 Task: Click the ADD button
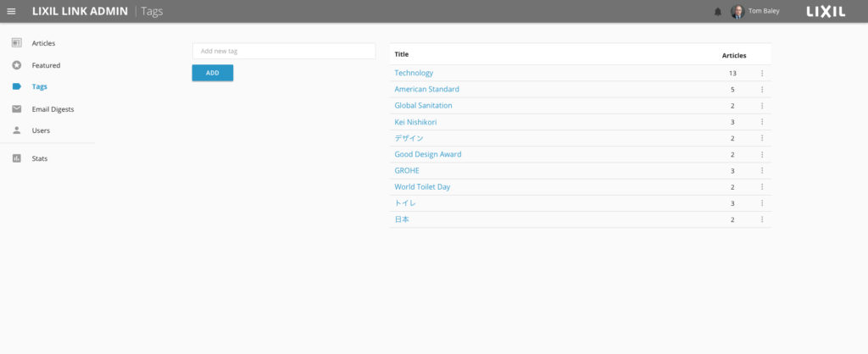click(213, 73)
